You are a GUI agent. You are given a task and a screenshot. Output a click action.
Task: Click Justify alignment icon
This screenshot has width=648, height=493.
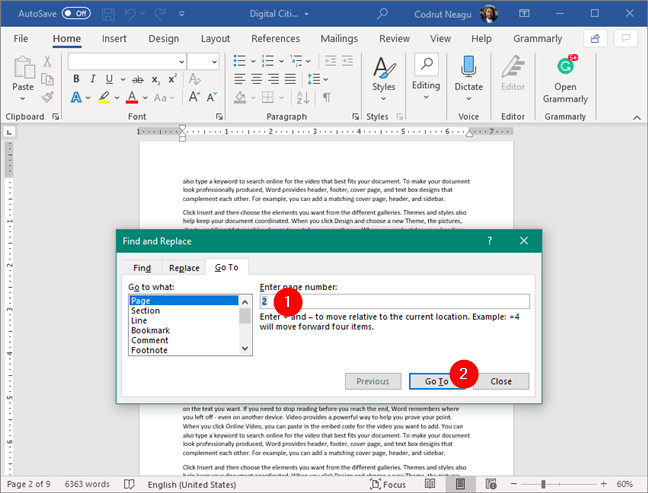[x=290, y=79]
